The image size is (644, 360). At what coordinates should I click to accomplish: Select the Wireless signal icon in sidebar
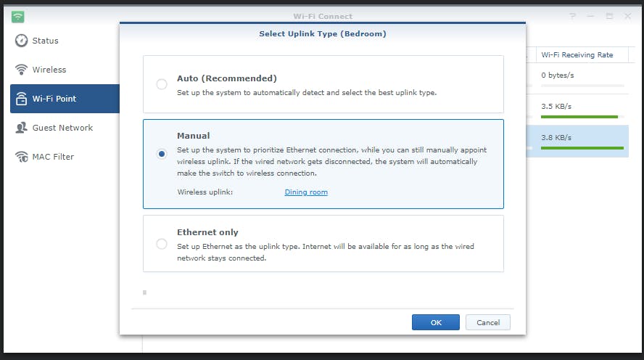tap(21, 70)
